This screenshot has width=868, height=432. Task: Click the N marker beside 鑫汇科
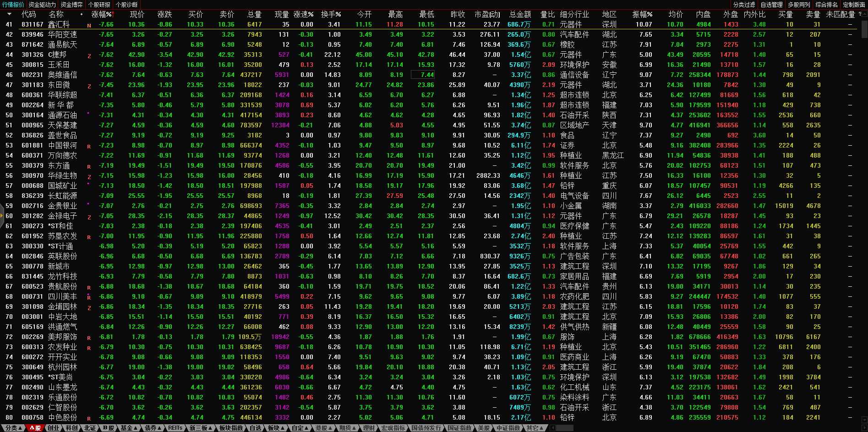click(89, 26)
